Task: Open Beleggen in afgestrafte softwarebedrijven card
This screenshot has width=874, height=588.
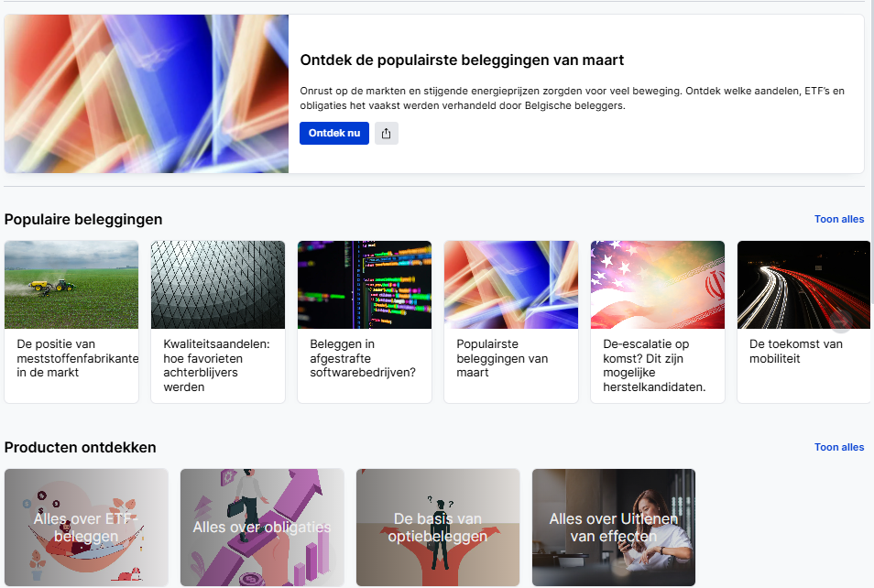Action: click(365, 321)
